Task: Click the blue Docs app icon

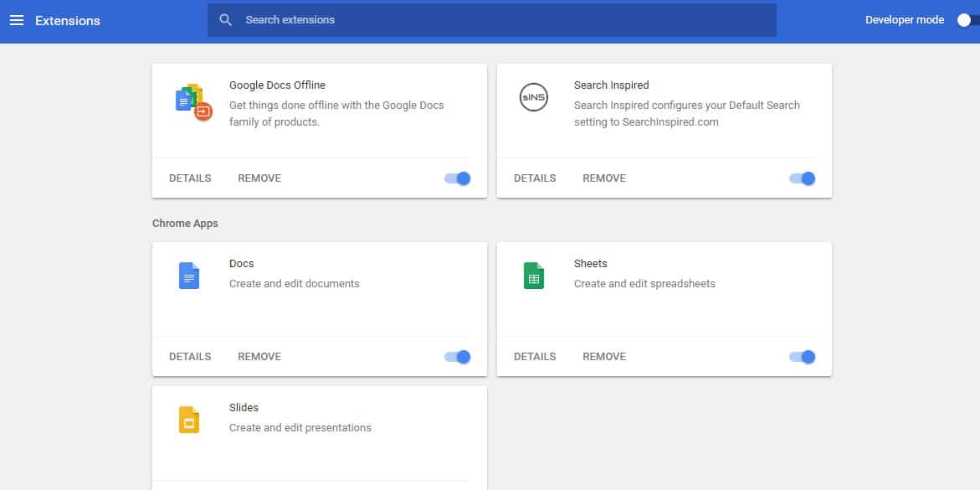Action: [189, 276]
